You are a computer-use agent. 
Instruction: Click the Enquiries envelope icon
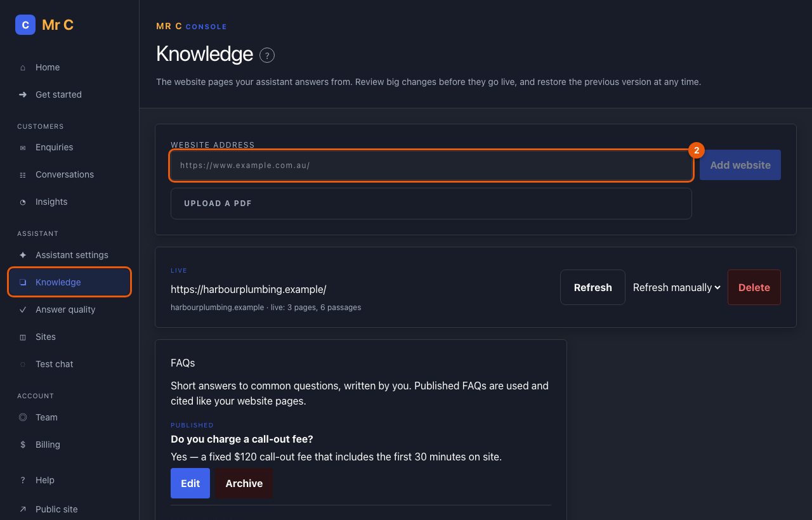pyautogui.click(x=23, y=147)
